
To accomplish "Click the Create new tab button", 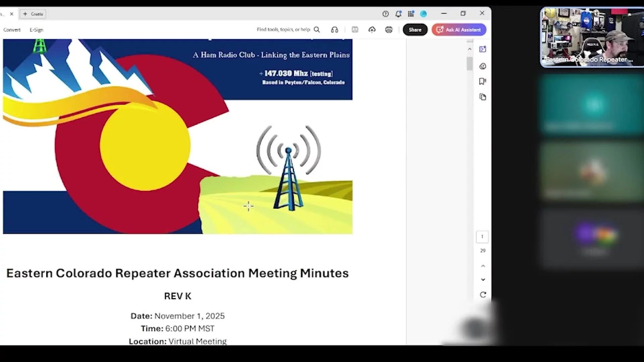I will [x=33, y=14].
